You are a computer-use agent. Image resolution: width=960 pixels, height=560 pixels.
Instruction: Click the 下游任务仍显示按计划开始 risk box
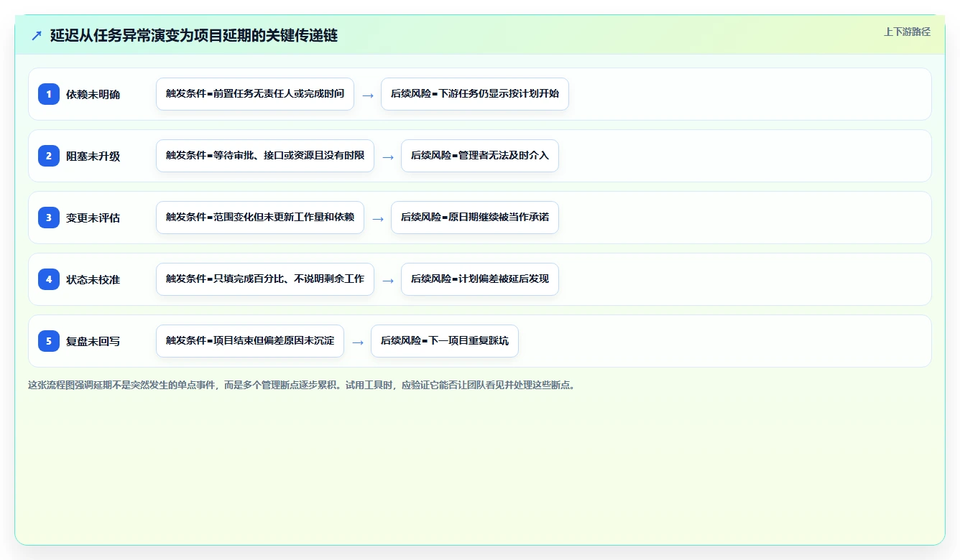475,94
